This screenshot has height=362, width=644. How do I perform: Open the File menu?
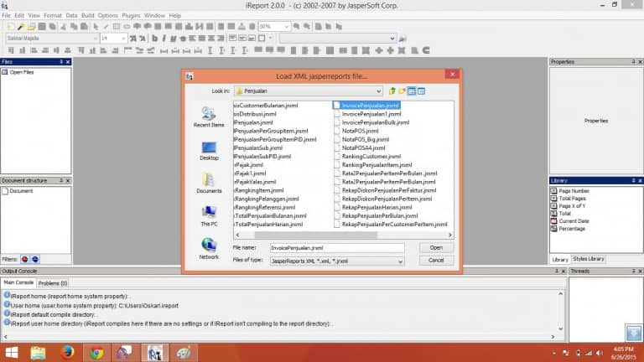tap(6, 16)
